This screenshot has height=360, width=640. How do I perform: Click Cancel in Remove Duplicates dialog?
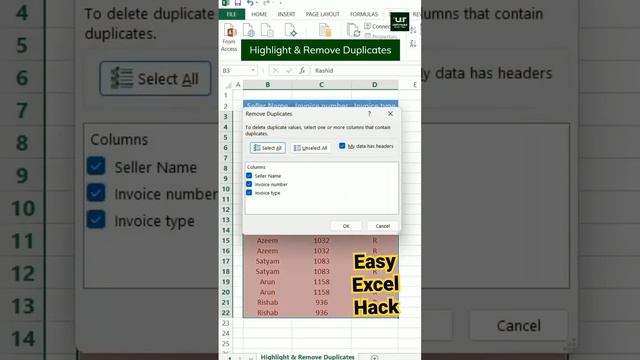coord(382,226)
